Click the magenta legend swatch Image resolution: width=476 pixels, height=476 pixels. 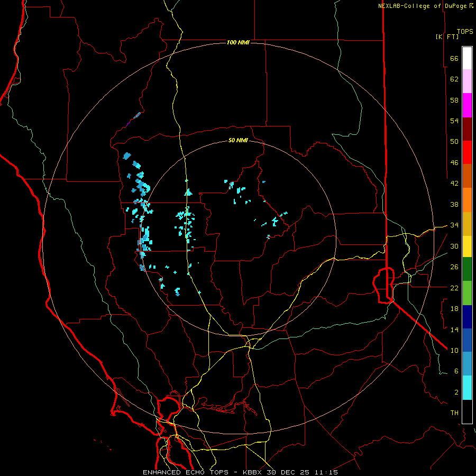pos(467,105)
